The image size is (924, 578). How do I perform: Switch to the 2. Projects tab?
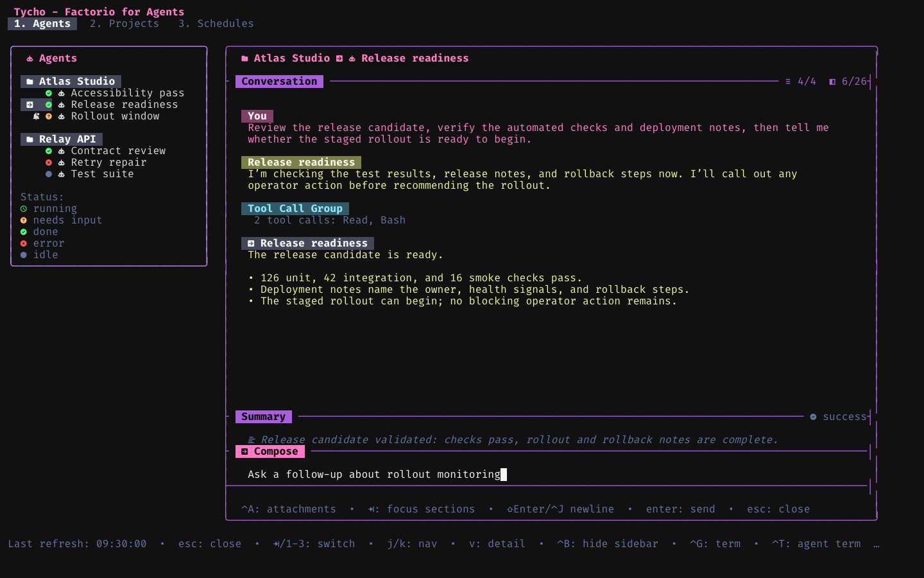pos(124,24)
